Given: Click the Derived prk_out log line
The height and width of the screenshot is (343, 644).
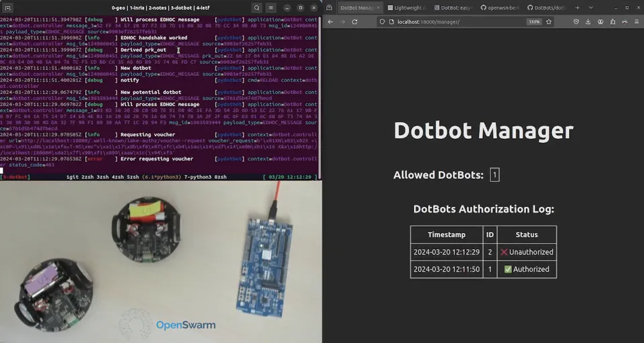Looking at the screenshot, I should [x=144, y=50].
